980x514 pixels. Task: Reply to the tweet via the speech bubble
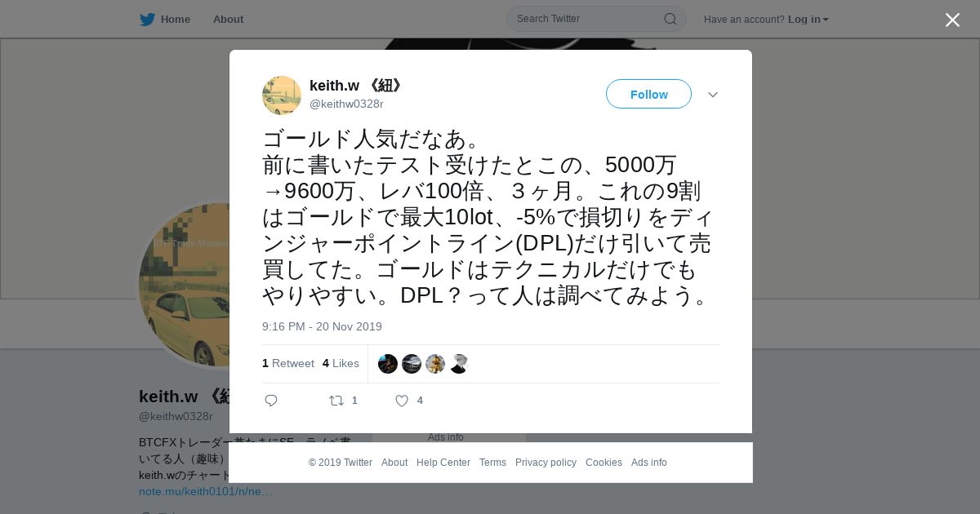tap(271, 401)
